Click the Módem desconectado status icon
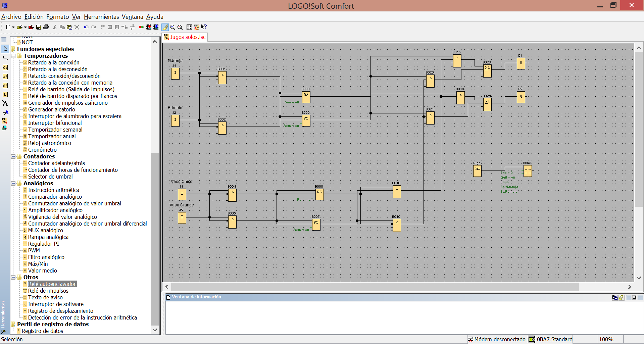644x344 pixels. pos(470,339)
